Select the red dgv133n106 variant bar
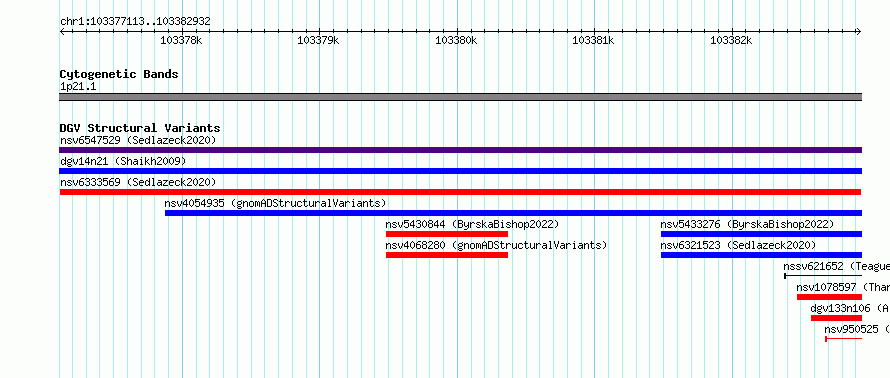 836,318
